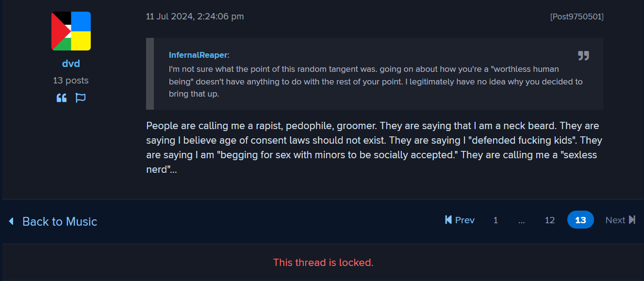Click the Next skip-forward arrow icon
The image size is (644, 281).
pos(632,220)
